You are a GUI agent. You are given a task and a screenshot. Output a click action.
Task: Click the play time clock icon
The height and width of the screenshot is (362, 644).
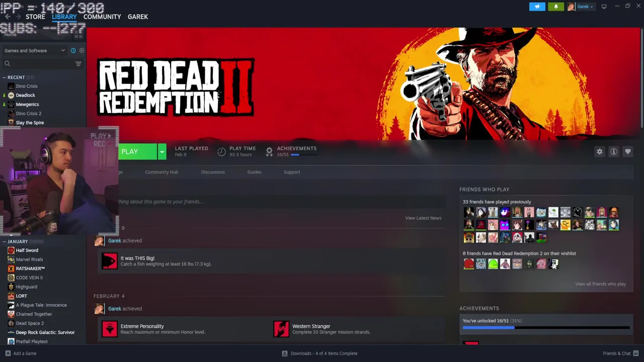pos(221,151)
